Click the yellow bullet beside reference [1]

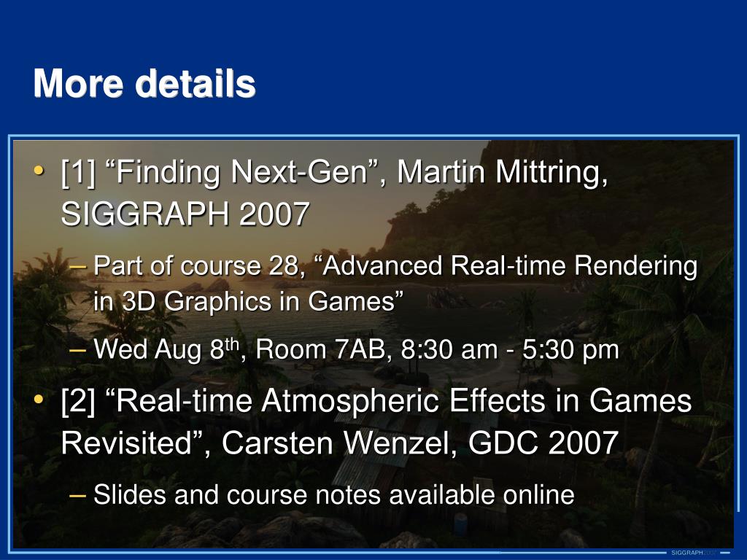point(39,169)
